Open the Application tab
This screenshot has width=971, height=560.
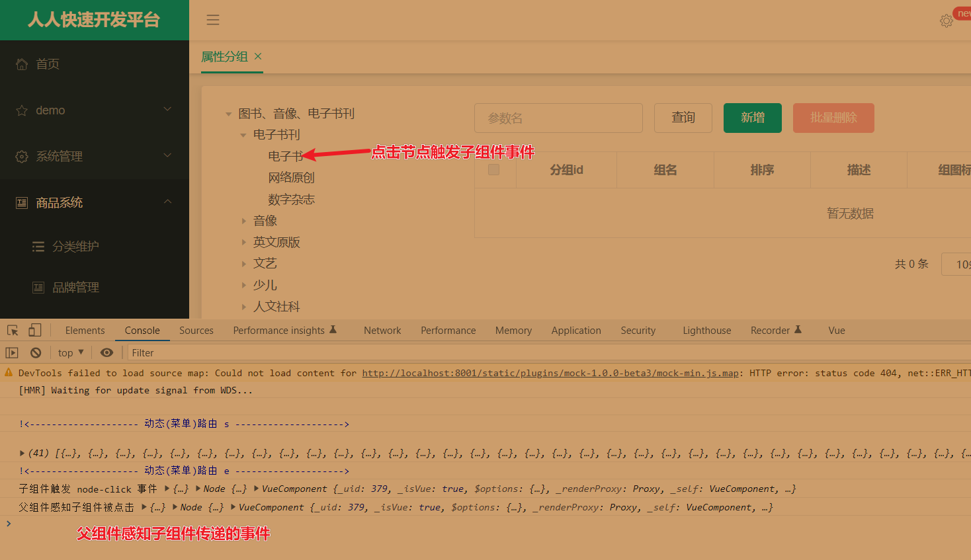pos(576,331)
